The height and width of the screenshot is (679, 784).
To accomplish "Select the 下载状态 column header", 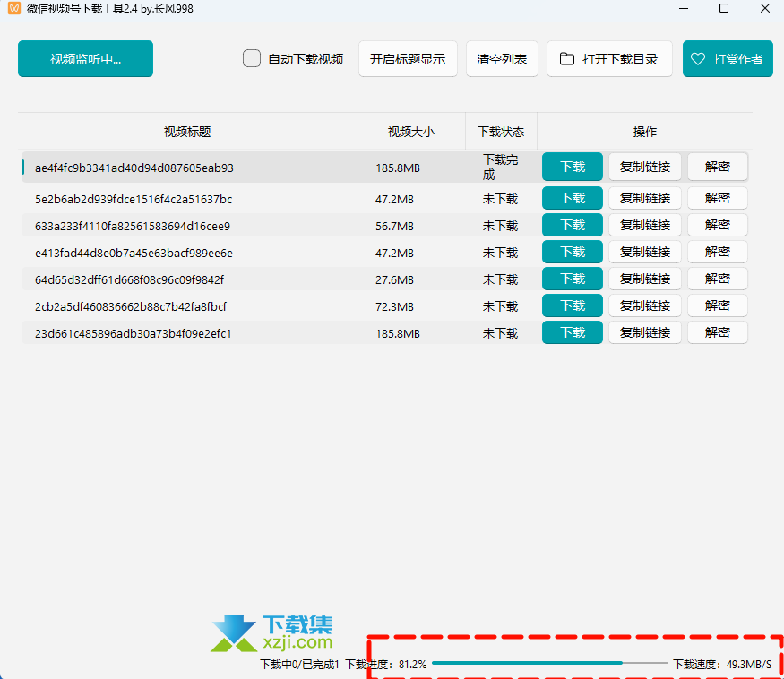I will [501, 132].
